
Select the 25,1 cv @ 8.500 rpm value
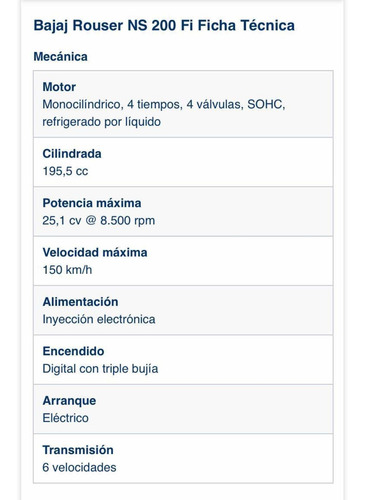click(99, 221)
